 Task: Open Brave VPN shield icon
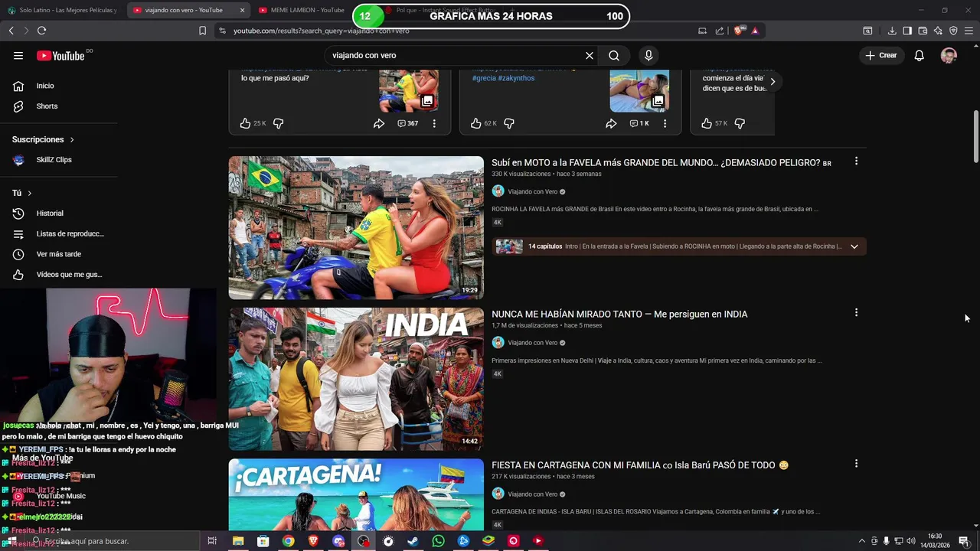pyautogui.click(x=953, y=31)
